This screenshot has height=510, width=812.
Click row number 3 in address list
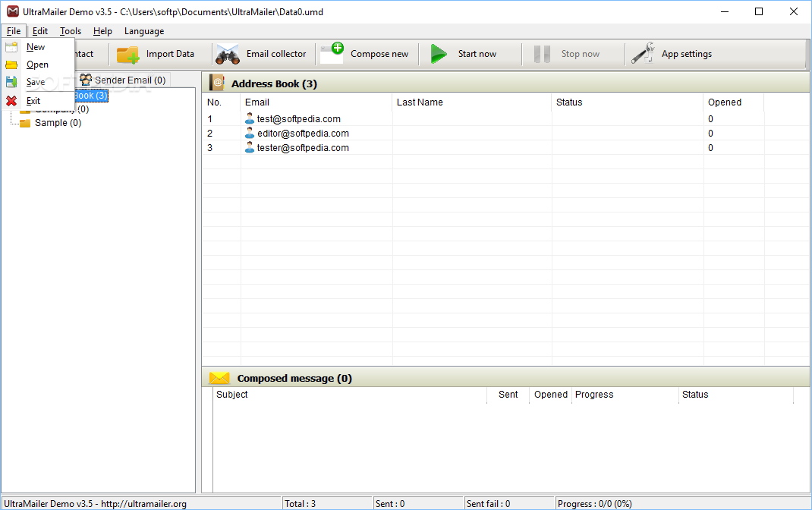click(209, 147)
